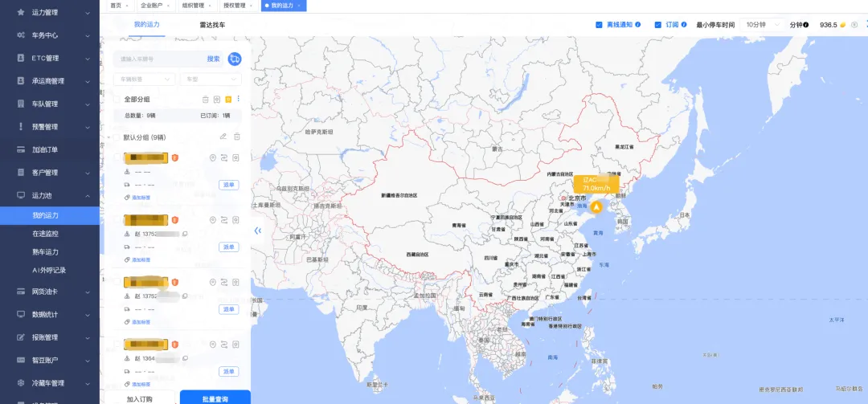
Task: Click the 辽AC vehicle speed label on map
Action: click(x=596, y=184)
